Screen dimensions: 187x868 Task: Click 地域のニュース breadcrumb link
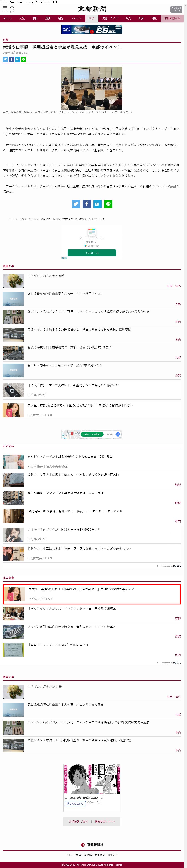point(28,219)
